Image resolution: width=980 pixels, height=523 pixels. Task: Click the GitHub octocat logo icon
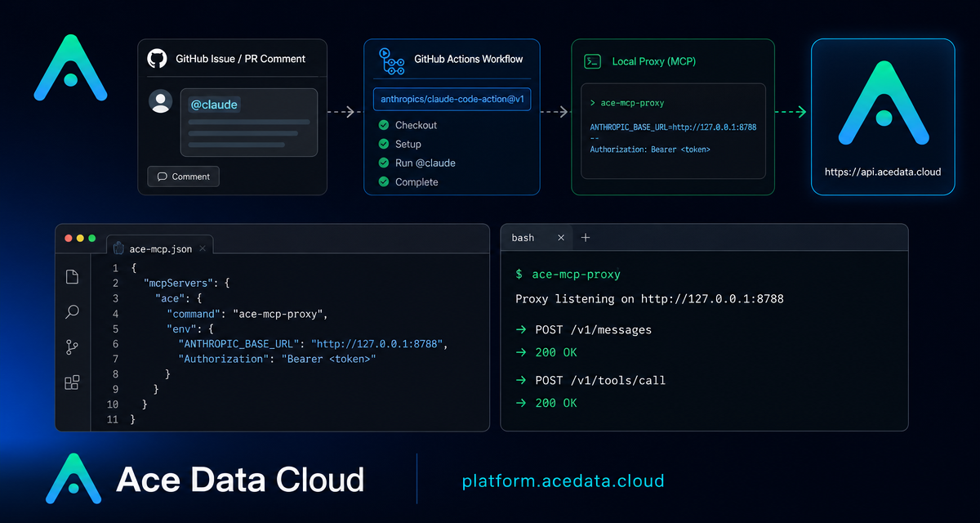(x=157, y=59)
